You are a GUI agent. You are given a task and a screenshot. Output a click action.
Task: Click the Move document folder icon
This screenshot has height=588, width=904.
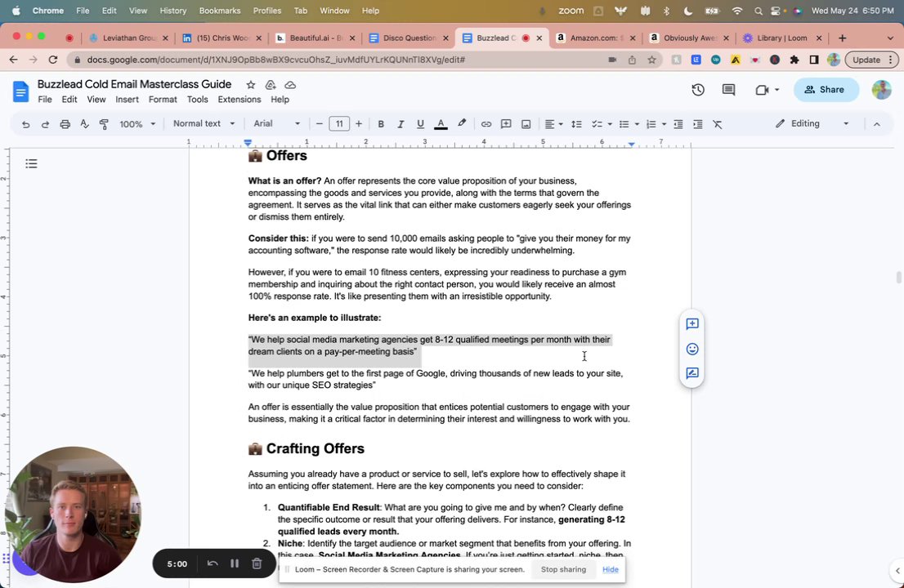(x=271, y=85)
